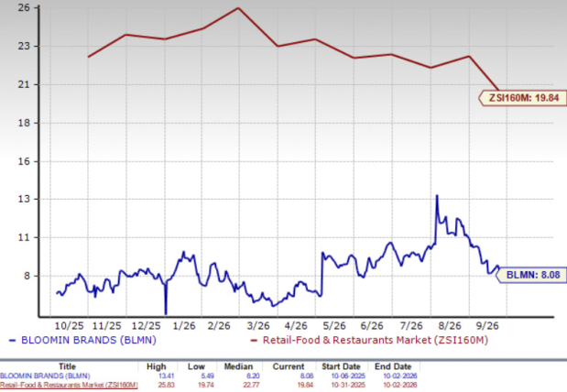Click the 3/26 x-axis label
Image resolution: width=567 pixels, height=392 pixels.
pos(258,326)
